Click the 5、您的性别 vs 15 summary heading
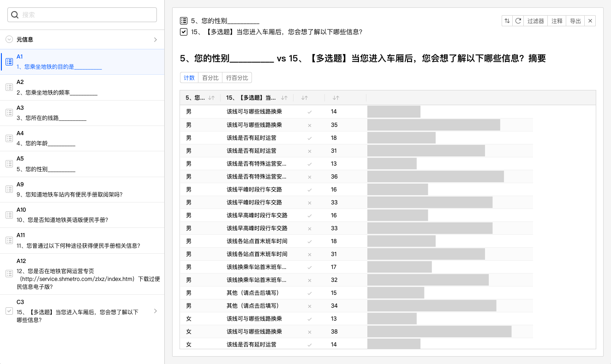611x364 pixels. click(x=363, y=59)
